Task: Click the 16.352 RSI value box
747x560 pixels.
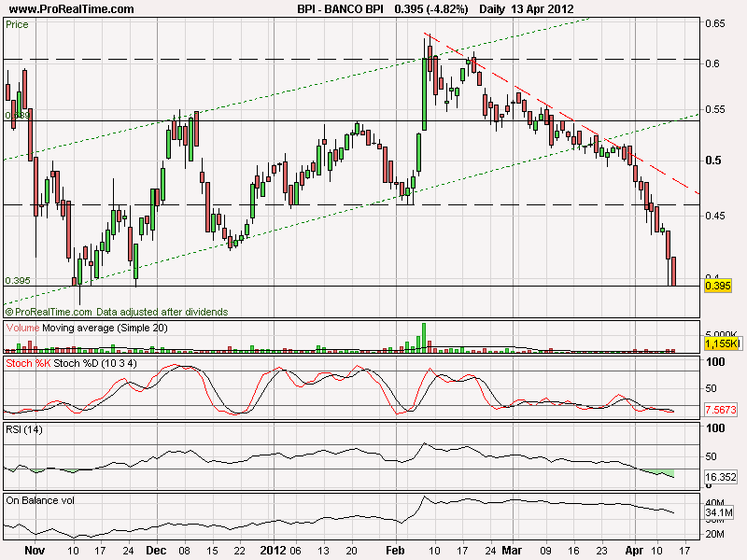Action: pyautogui.click(x=720, y=477)
